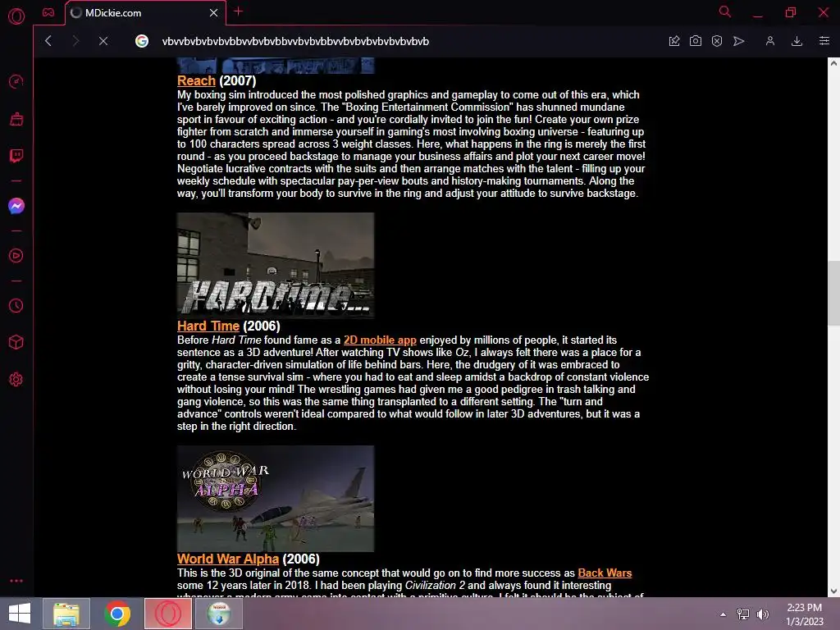This screenshot has width=840, height=630.
Task: Follow the 2D mobile app link
Action: [x=380, y=340]
